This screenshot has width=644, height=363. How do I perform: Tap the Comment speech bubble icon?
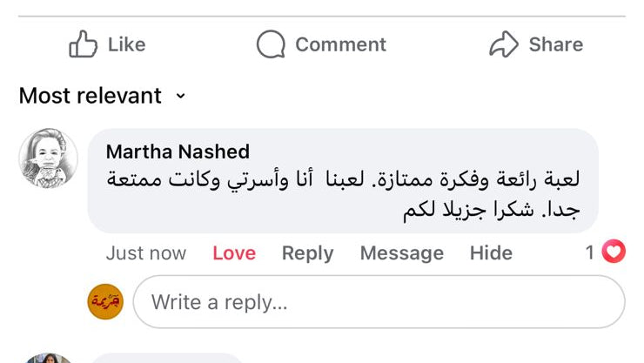click(271, 44)
